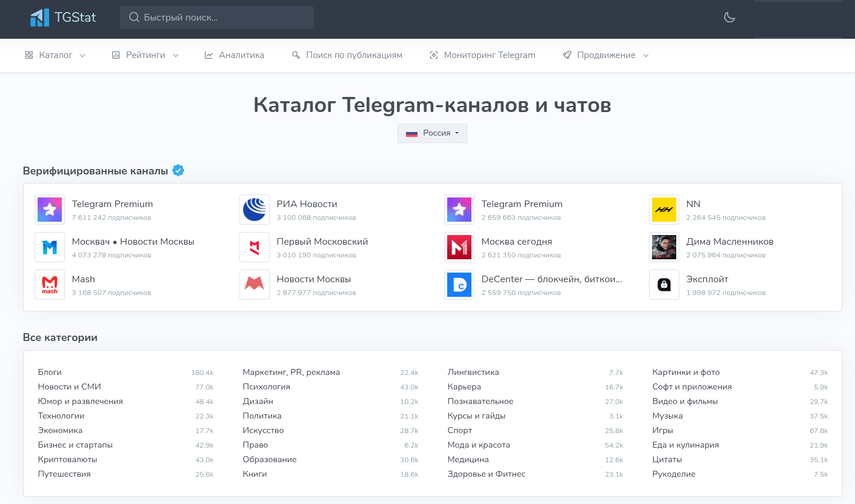Toggle dark mode with the moon icon
The height and width of the screenshot is (504, 855).
730,18
